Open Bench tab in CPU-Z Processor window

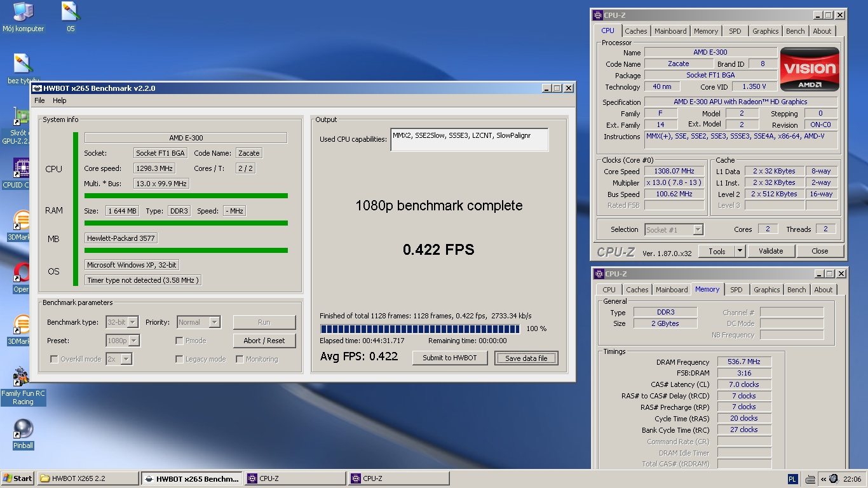tap(795, 31)
